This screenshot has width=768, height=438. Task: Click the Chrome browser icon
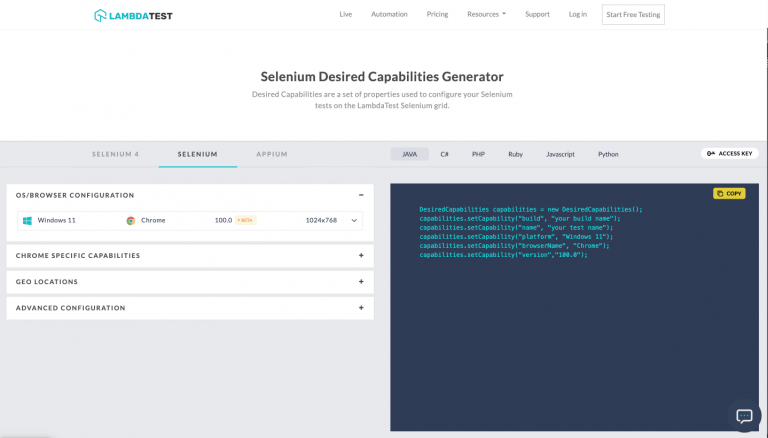130,220
